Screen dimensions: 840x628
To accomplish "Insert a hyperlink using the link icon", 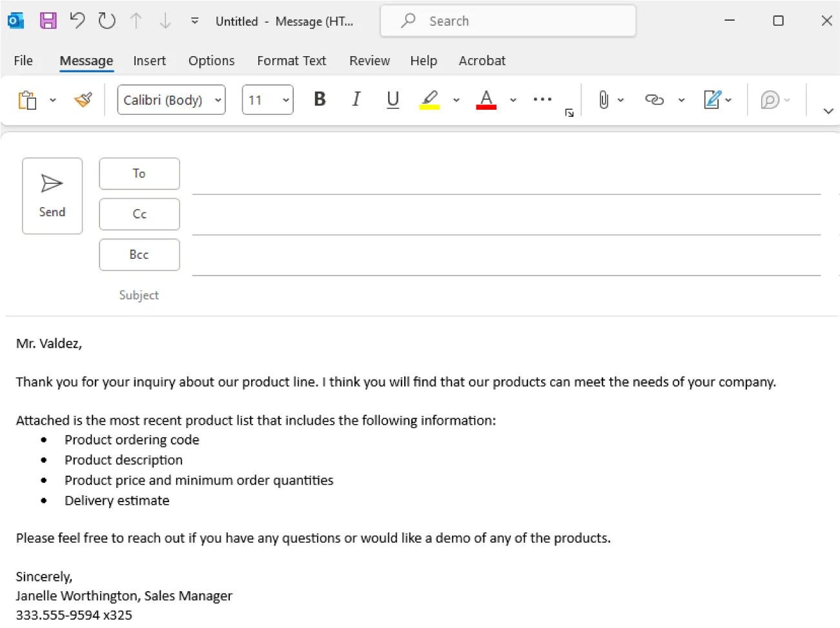I will [x=654, y=99].
